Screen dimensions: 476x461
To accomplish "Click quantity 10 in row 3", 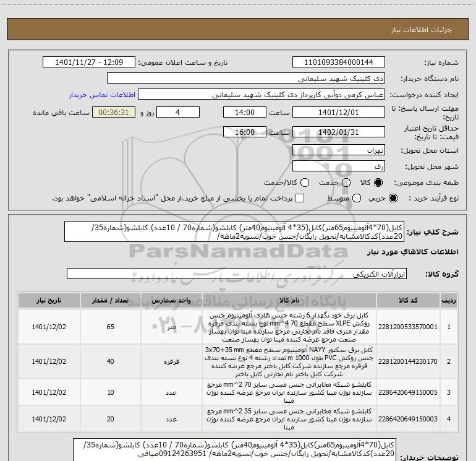I will (x=110, y=393).
